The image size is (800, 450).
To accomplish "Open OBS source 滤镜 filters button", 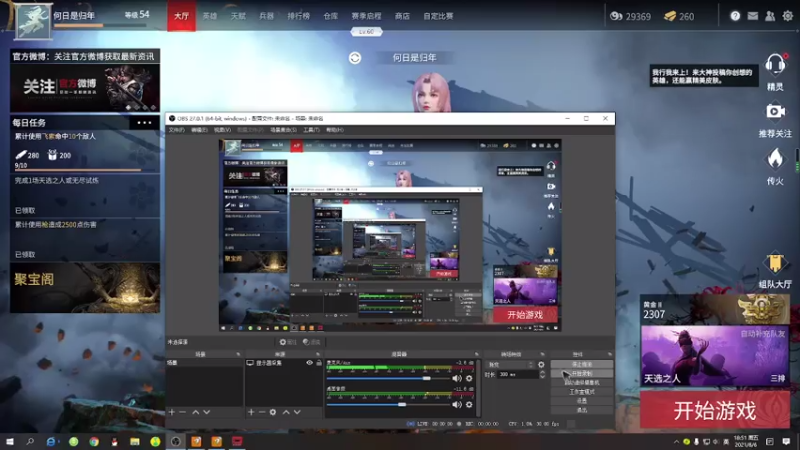I will (312, 342).
